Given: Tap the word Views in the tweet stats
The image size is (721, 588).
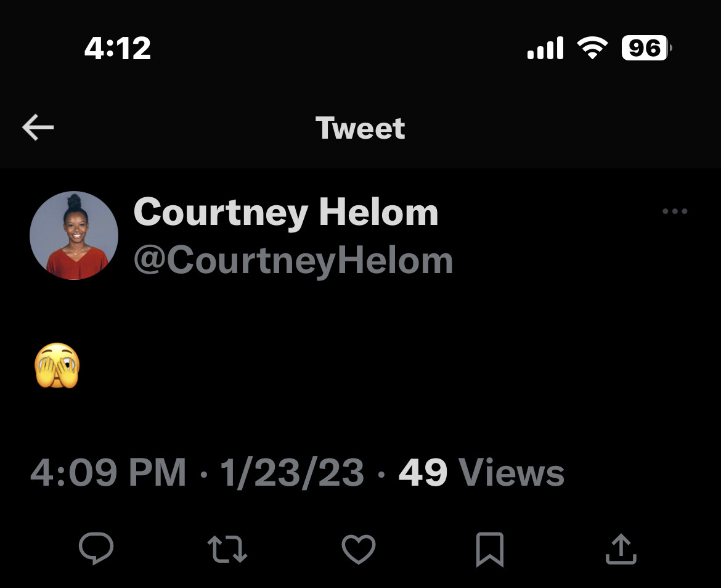Looking at the screenshot, I should (511, 473).
